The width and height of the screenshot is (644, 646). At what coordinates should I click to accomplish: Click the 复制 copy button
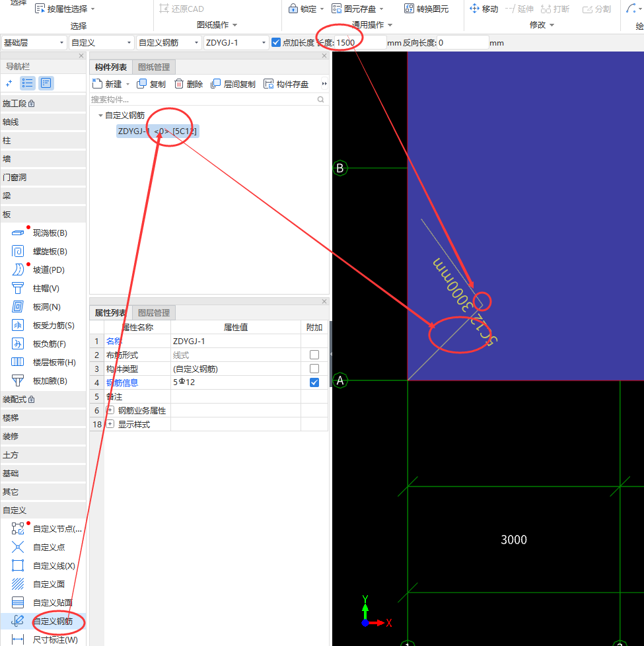(151, 84)
